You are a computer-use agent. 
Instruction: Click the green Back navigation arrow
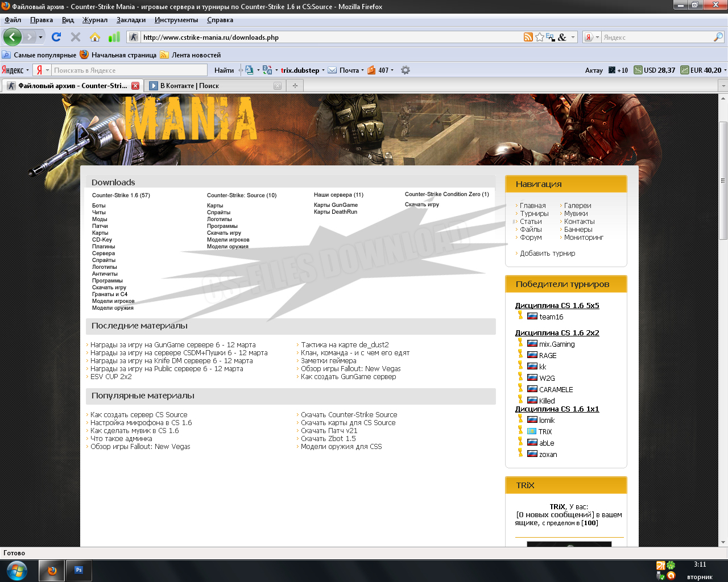pos(13,37)
